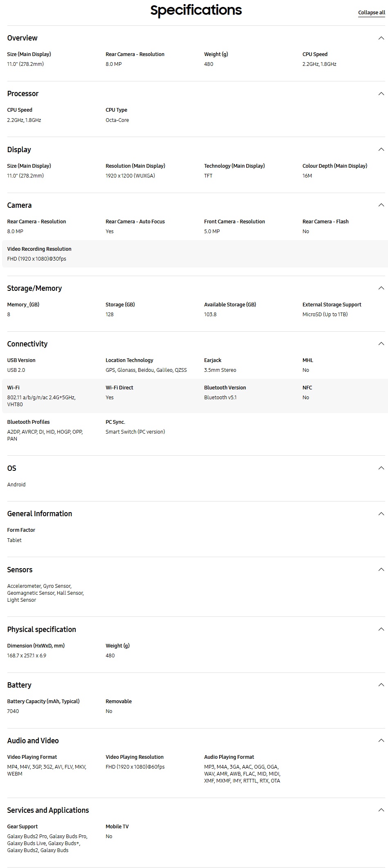Click the Battery Capacity (mAh, Typical) label

pos(43,702)
